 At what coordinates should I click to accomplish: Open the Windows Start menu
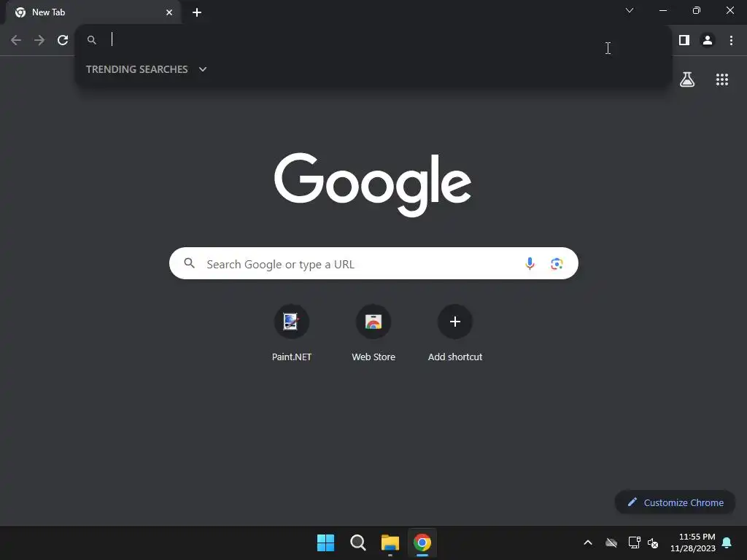click(x=326, y=542)
